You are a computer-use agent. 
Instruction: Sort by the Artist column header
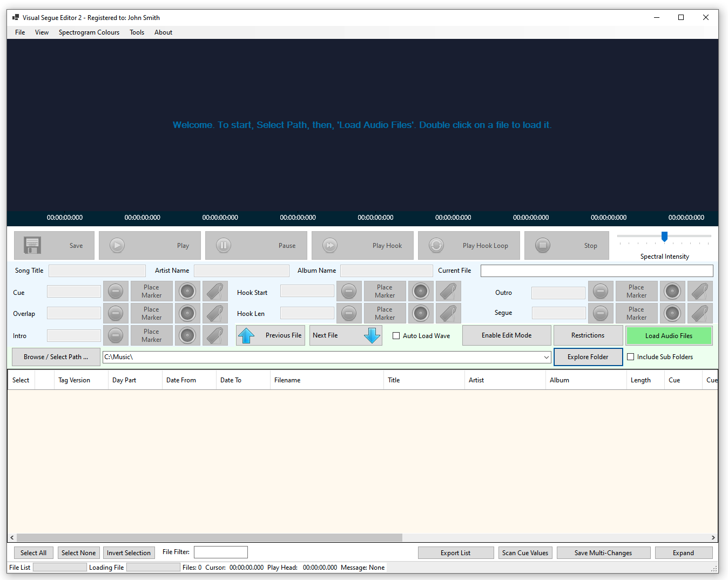505,380
